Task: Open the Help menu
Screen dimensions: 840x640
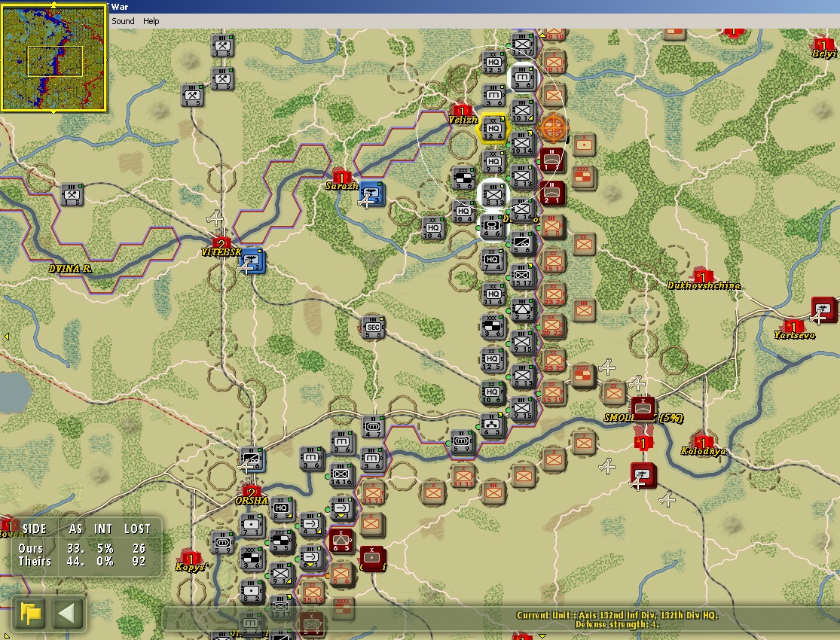Action: (151, 21)
